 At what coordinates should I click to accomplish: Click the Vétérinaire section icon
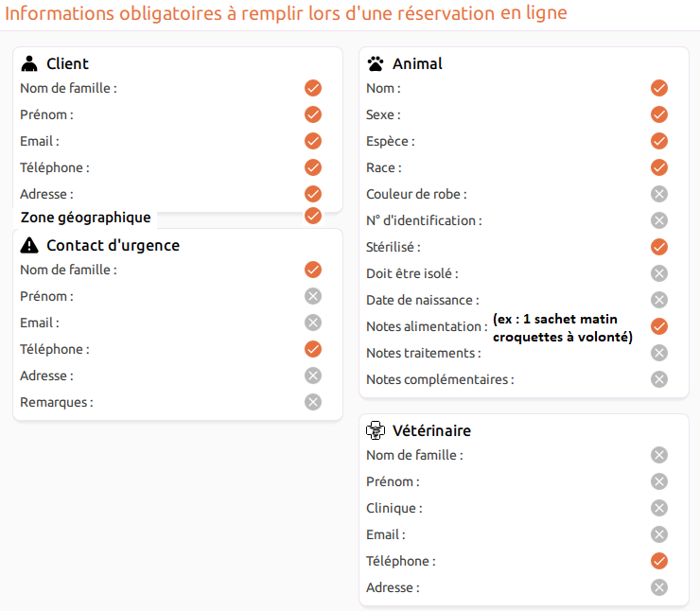376,430
